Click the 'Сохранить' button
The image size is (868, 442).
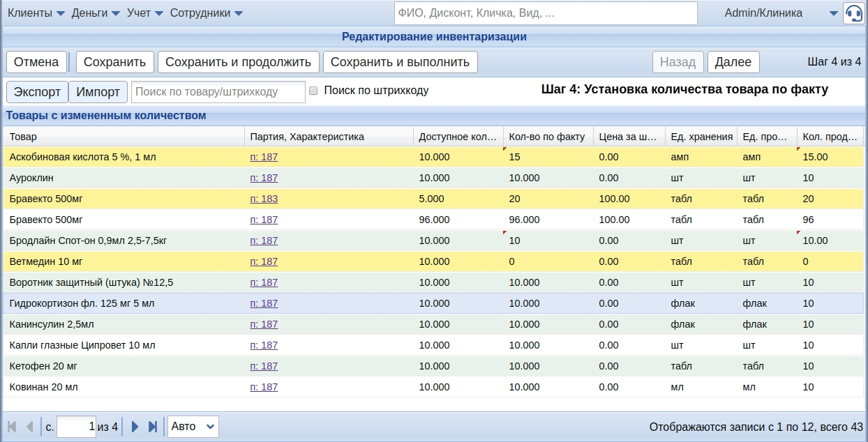click(114, 62)
